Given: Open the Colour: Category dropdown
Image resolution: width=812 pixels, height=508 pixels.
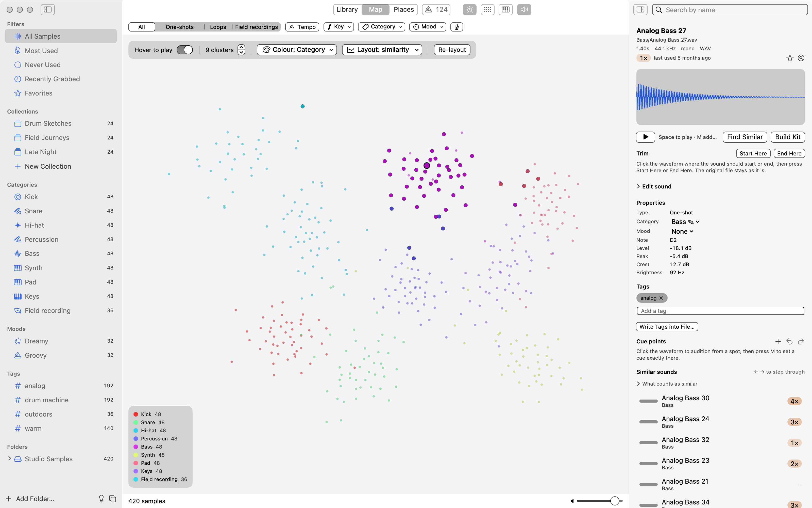Looking at the screenshot, I should click(x=297, y=50).
